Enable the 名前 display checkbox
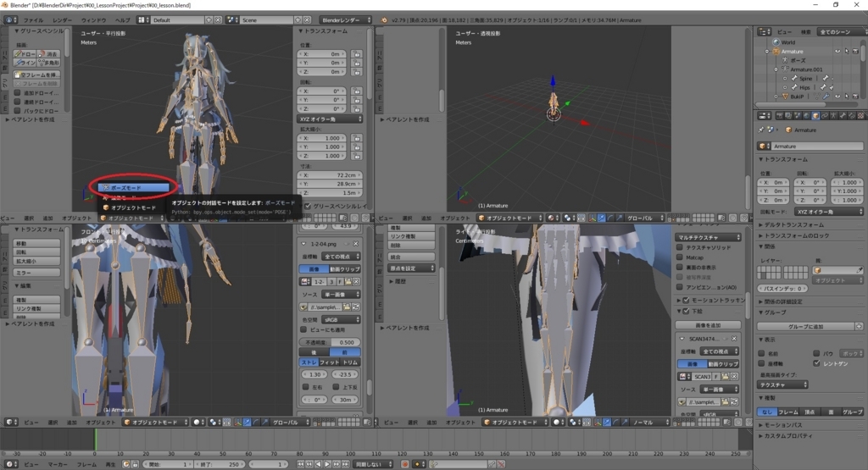This screenshot has width=868, height=470. tap(762, 353)
